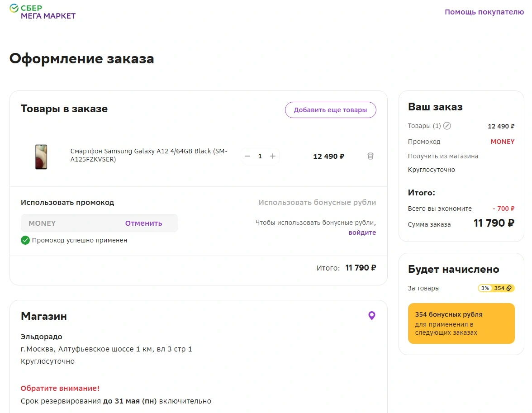Screen dimensions: 532x413
Task: Increase quantity with the plus button
Action: click(272, 156)
